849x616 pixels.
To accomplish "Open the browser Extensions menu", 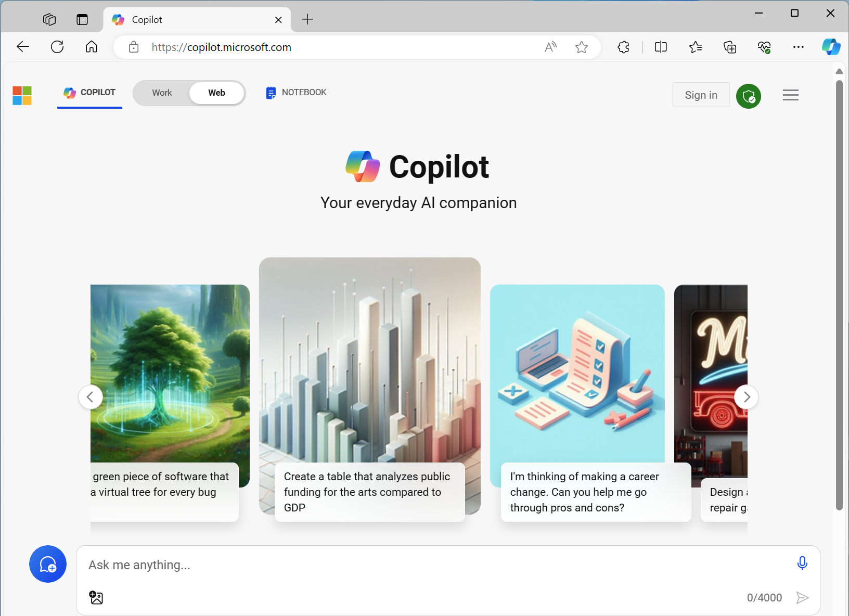I will point(623,47).
